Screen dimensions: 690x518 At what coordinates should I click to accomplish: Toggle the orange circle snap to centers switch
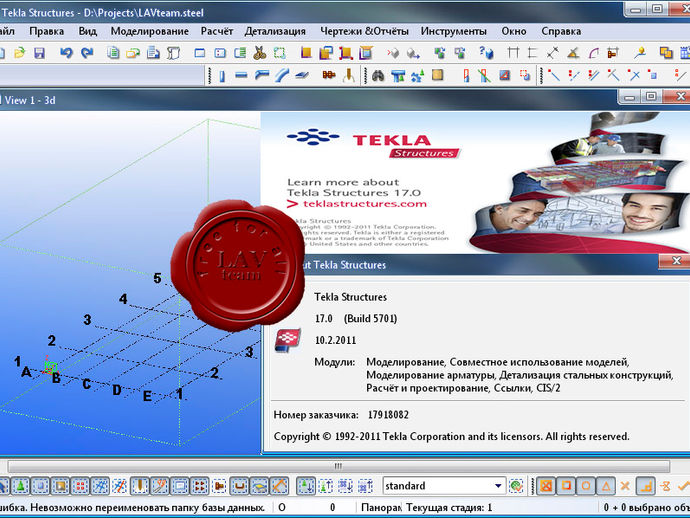tap(586, 486)
